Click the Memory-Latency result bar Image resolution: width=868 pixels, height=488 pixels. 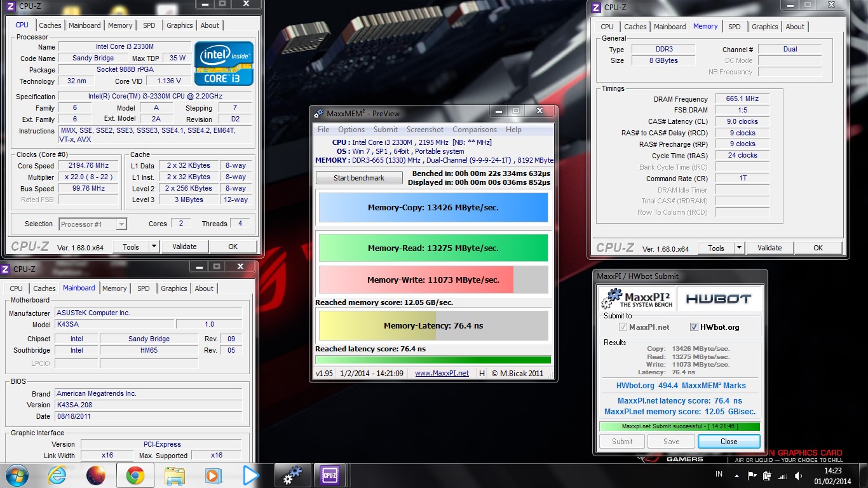(x=433, y=326)
